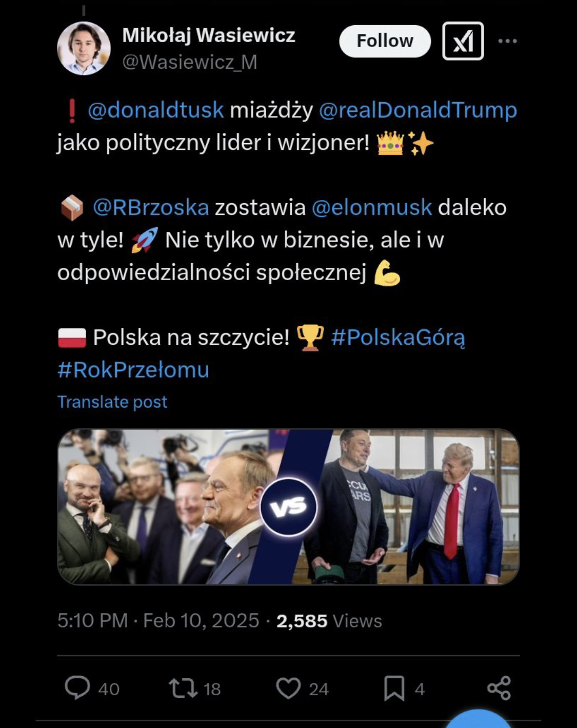
Task: Open the @realDonaldTrump mention
Action: click(417, 110)
